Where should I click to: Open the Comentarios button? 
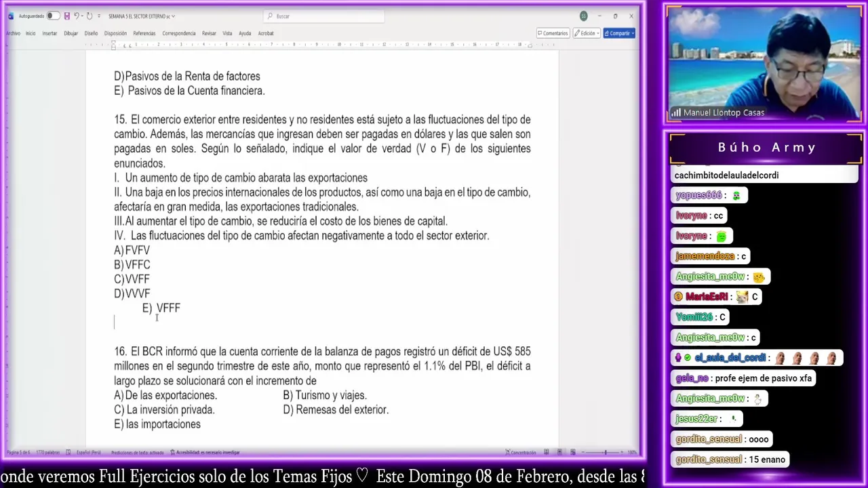(x=553, y=33)
